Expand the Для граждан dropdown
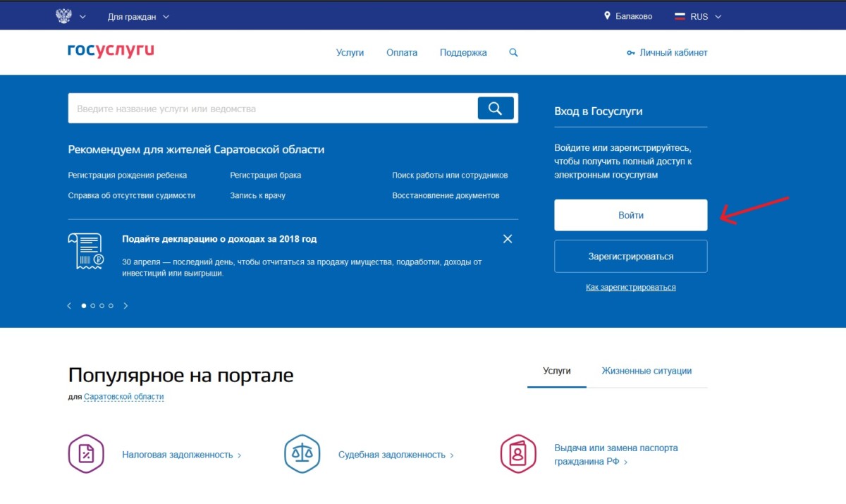This screenshot has width=846, height=504. (138, 16)
